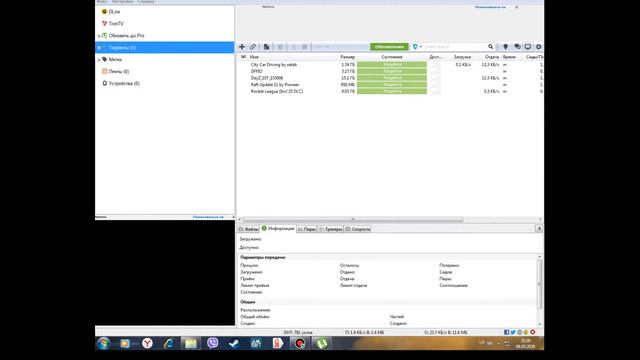Click the red network status icon

tap(533, 333)
